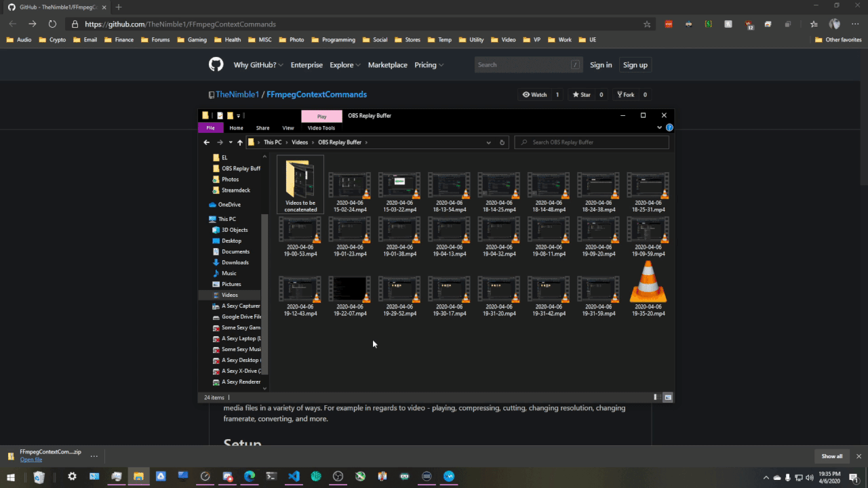868x488 pixels.
Task: Open the Home ribbon tab
Action: [236, 127]
